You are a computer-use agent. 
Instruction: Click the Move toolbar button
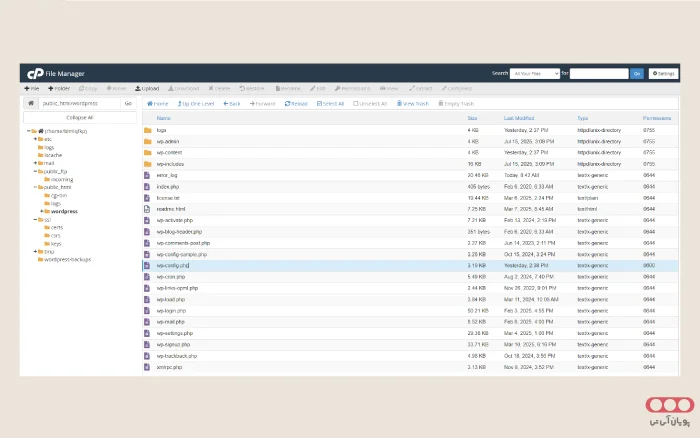(116, 88)
